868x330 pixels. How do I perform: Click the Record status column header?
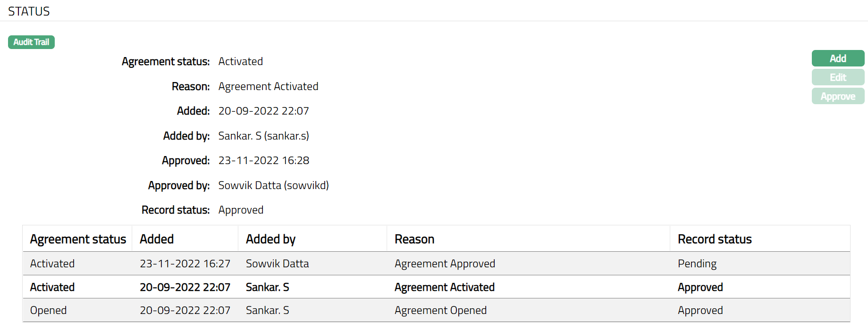715,239
